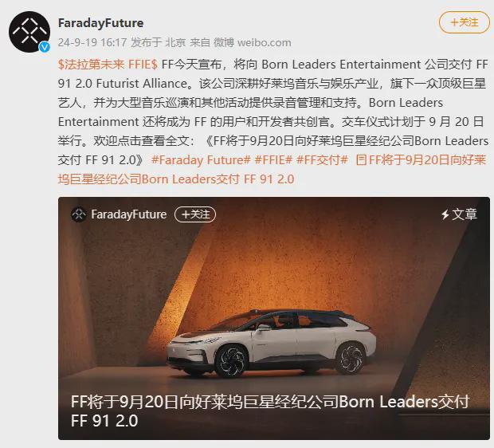
Task: Open the FaradayFuture account name link
Action: pyautogui.click(x=101, y=23)
